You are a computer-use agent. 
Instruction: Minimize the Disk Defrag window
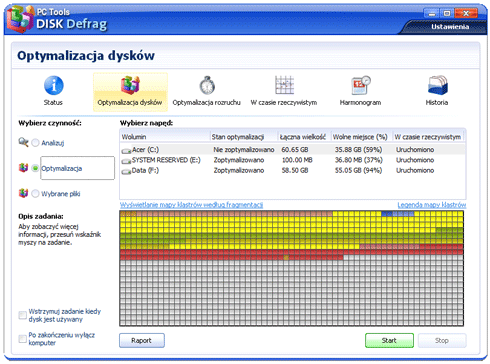(x=432, y=14)
